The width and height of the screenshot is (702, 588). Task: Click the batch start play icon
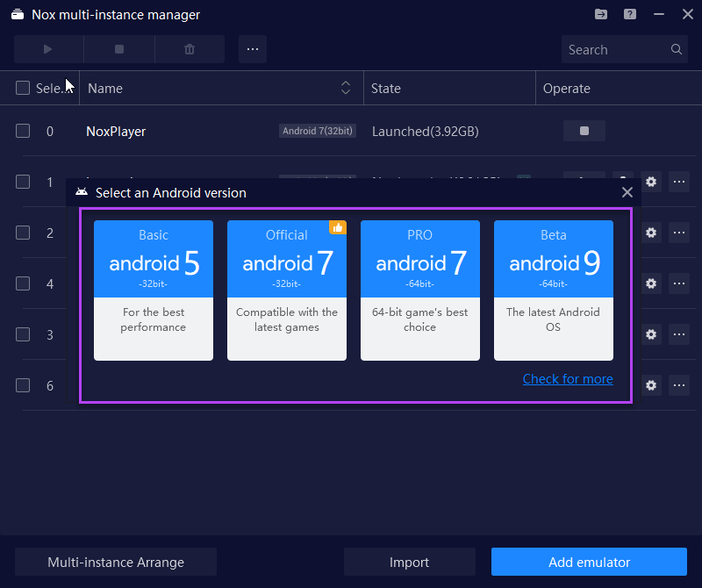click(x=48, y=49)
